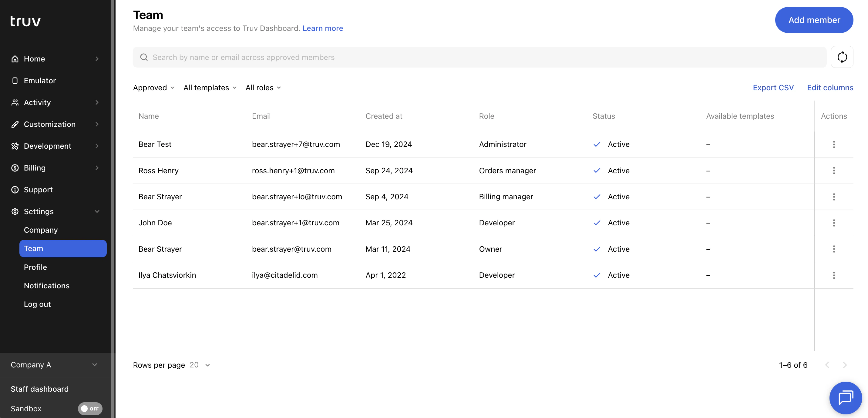Screen dimensions: 868x418
Task: Select the Emulator icon in sidebar
Action: (x=15, y=81)
